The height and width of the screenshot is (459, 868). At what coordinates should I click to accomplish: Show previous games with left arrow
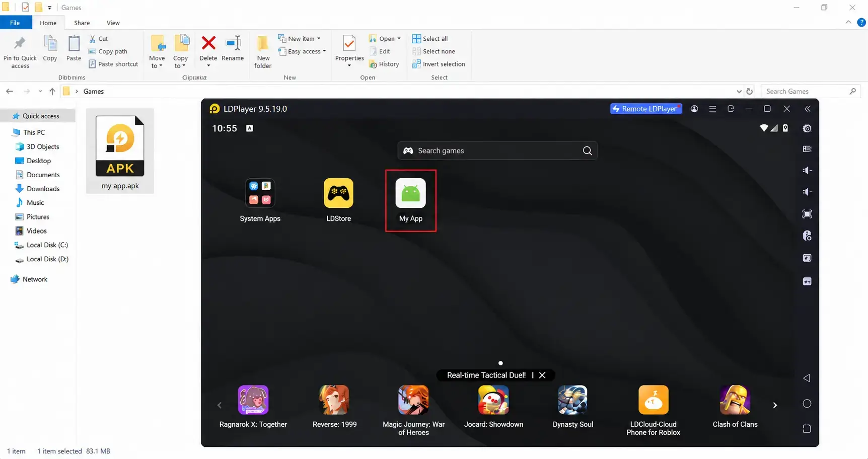click(219, 405)
